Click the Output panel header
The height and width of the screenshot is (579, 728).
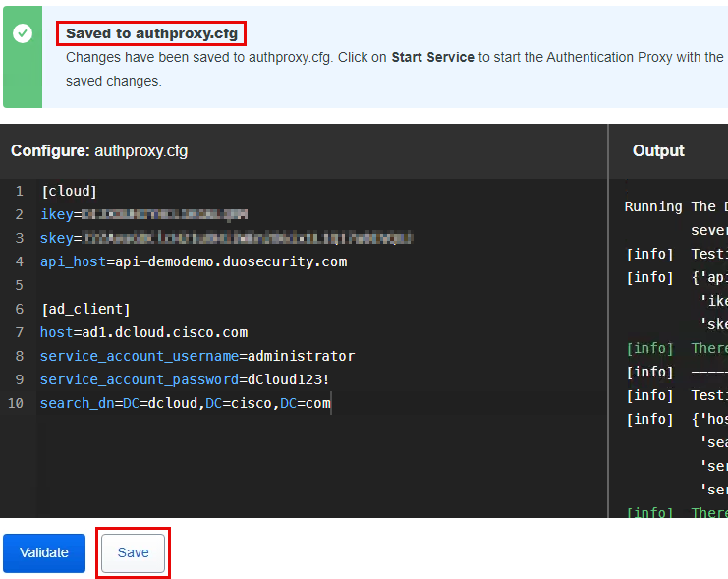click(658, 150)
